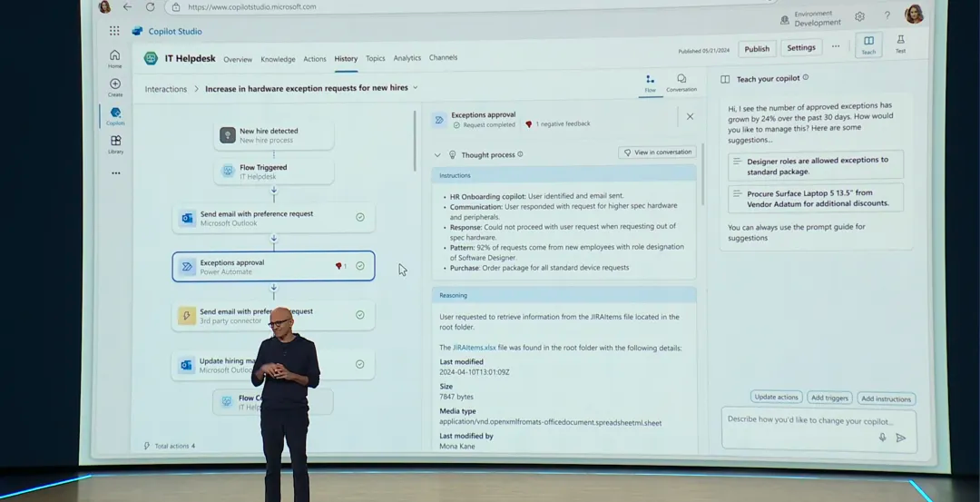Open the more options ellipsis next to Settings
The width and height of the screenshot is (980, 502).
coord(836,47)
